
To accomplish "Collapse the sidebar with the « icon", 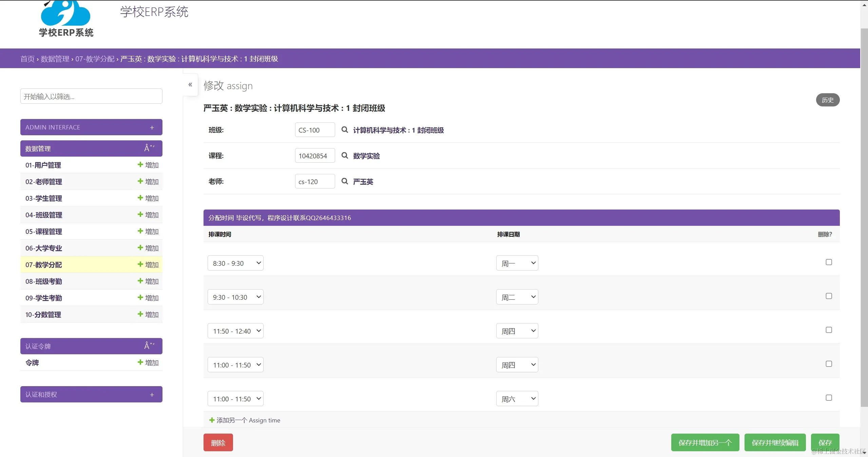I will click(190, 84).
